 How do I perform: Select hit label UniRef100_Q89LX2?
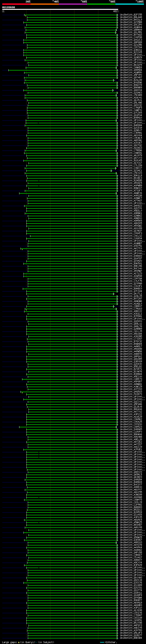(x=131, y=324)
